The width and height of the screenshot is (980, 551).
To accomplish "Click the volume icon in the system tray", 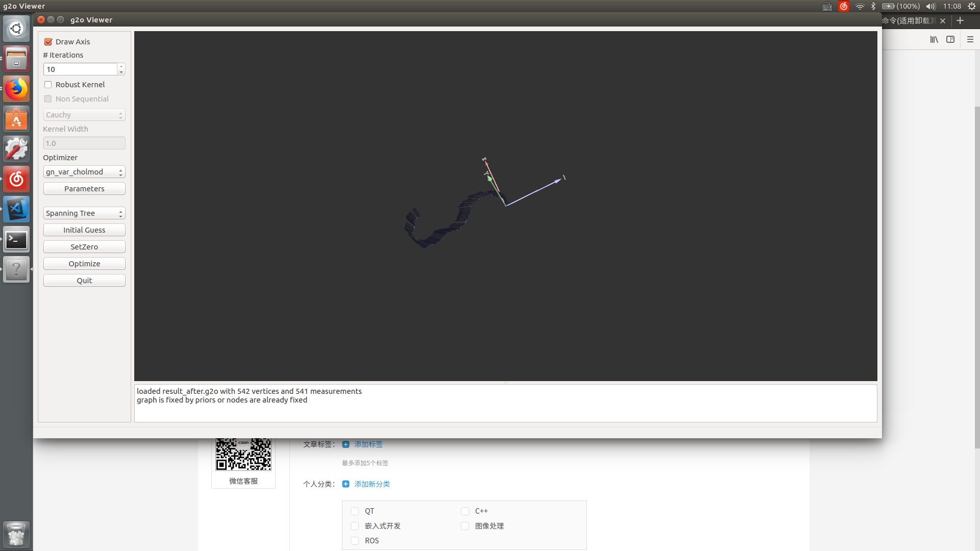I will click(x=930, y=6).
